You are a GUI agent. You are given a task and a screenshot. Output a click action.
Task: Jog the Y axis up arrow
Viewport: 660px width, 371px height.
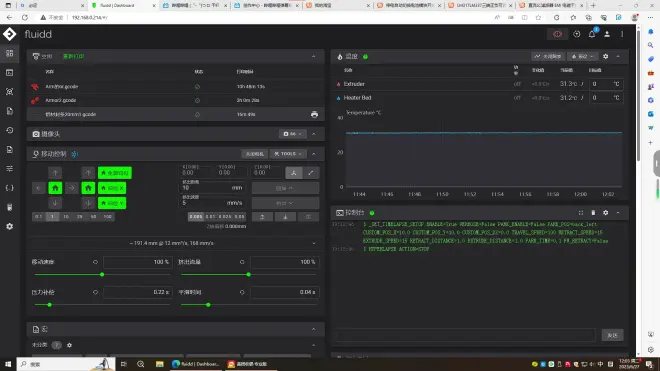pos(55,173)
